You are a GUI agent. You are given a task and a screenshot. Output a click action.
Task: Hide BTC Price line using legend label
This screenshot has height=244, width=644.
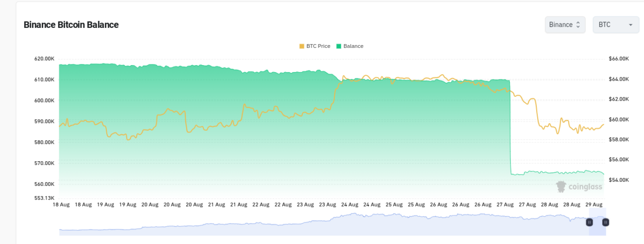[318, 46]
